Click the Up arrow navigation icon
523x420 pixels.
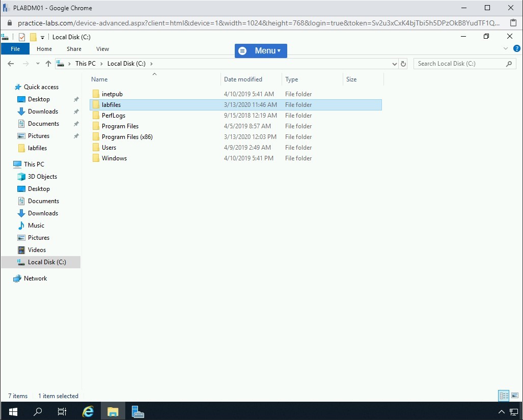(x=48, y=64)
